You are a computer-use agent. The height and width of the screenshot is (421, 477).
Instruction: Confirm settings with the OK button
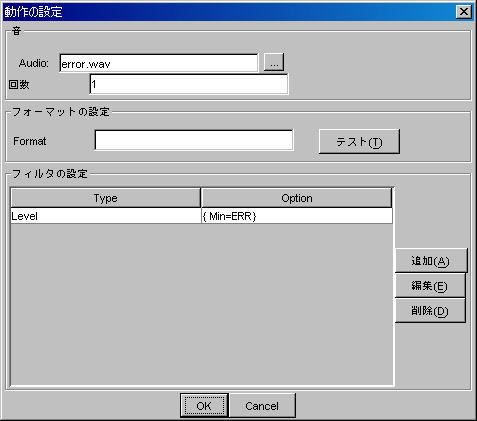(x=204, y=406)
